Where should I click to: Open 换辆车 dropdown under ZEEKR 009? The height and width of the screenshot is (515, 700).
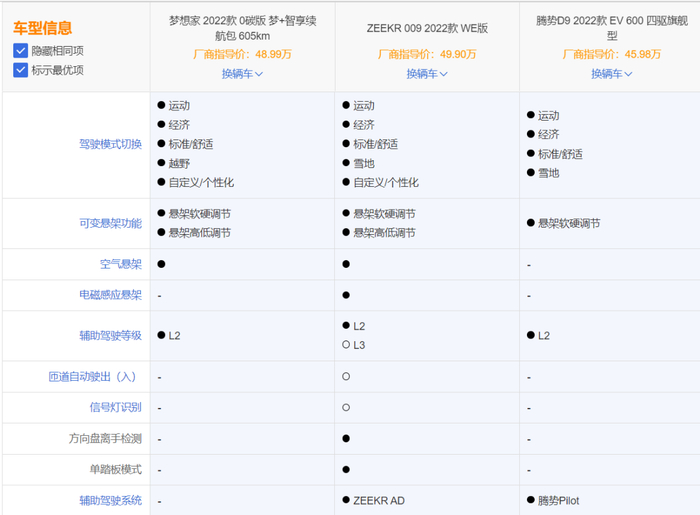click(427, 74)
